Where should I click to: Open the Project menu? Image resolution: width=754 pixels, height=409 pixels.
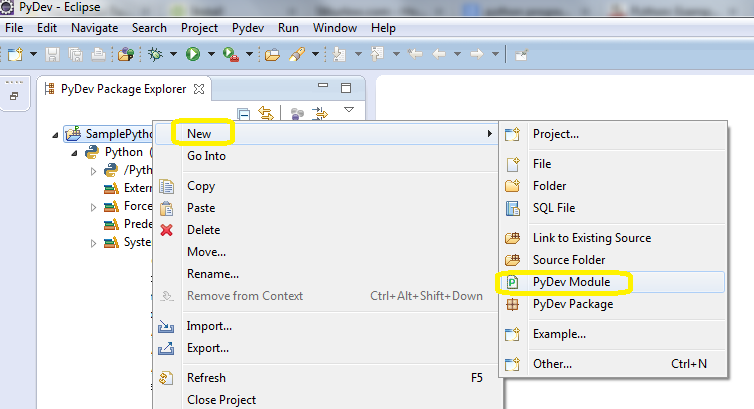coord(199,28)
